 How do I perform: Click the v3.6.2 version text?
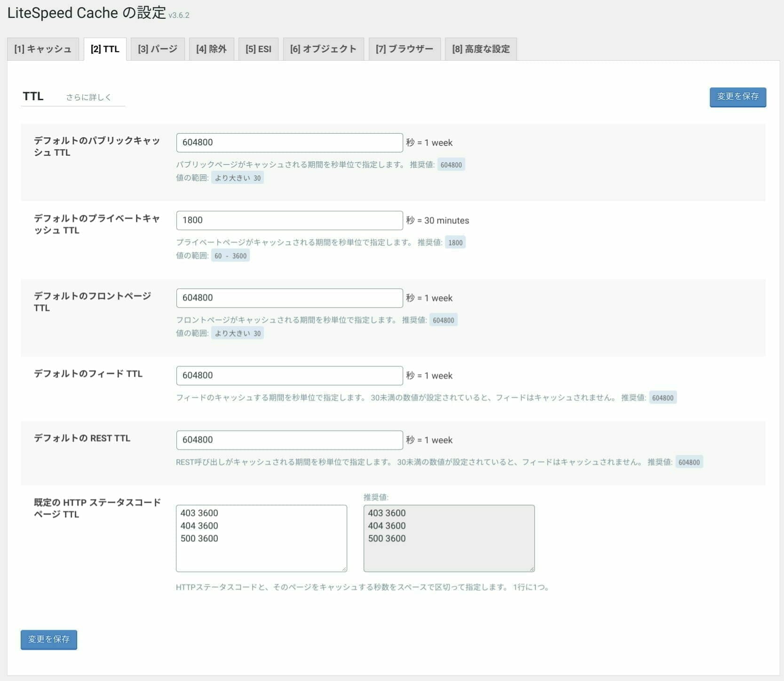pos(179,15)
